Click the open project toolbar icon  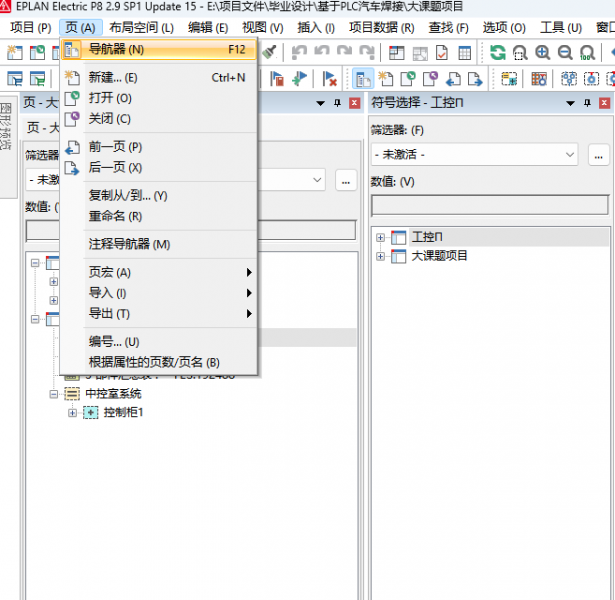(x=37, y=52)
